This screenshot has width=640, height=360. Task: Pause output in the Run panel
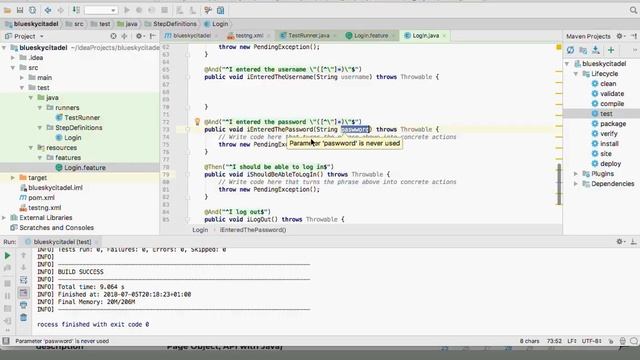pyautogui.click(x=7, y=296)
